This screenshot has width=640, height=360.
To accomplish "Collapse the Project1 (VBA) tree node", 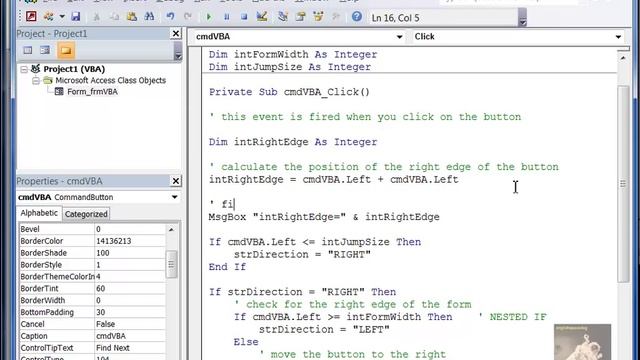I will [x=24, y=69].
